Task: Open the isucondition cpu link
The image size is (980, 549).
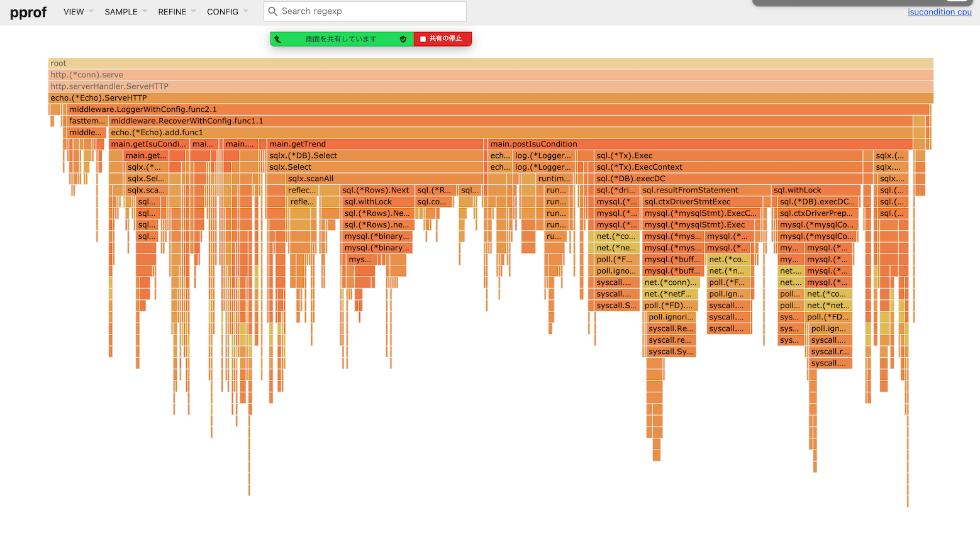Action: tap(939, 12)
